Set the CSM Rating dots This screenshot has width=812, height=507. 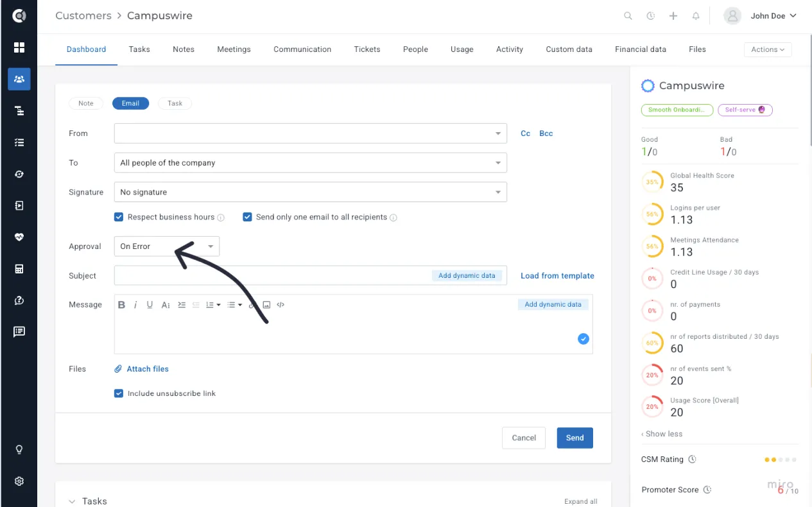click(781, 460)
